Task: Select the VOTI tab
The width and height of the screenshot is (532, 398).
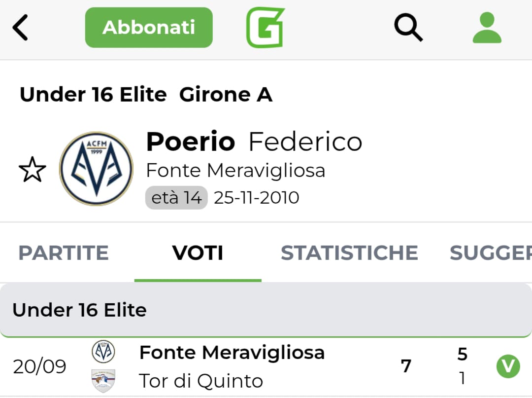Action: point(198,253)
